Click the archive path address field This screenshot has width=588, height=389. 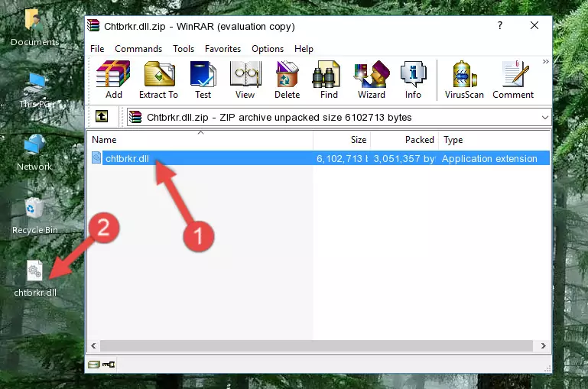tap(339, 117)
